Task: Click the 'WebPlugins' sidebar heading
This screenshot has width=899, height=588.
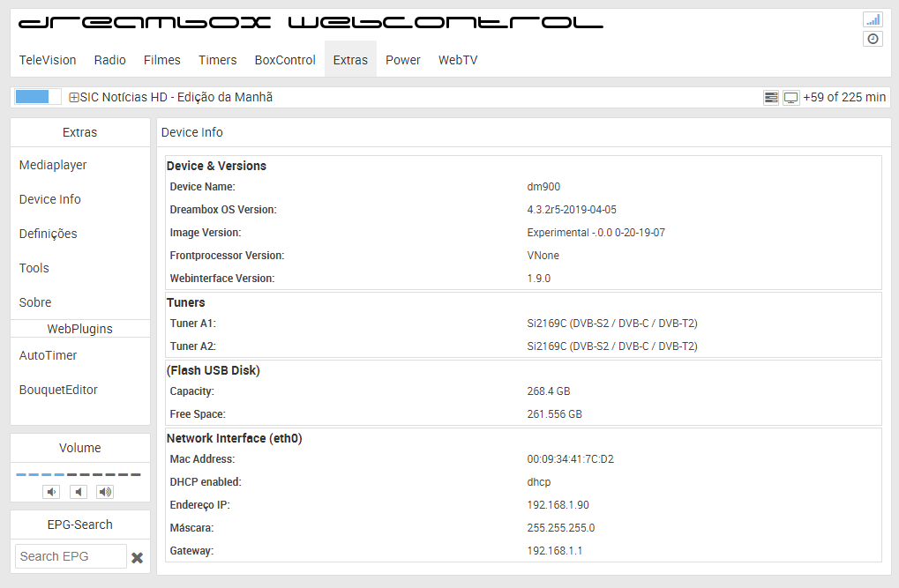Action: 79,329
